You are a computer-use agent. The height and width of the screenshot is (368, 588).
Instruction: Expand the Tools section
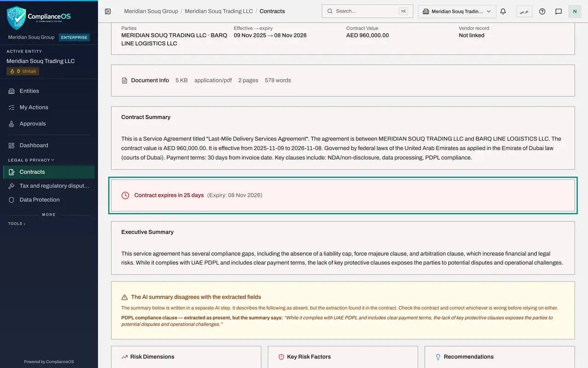(17, 224)
